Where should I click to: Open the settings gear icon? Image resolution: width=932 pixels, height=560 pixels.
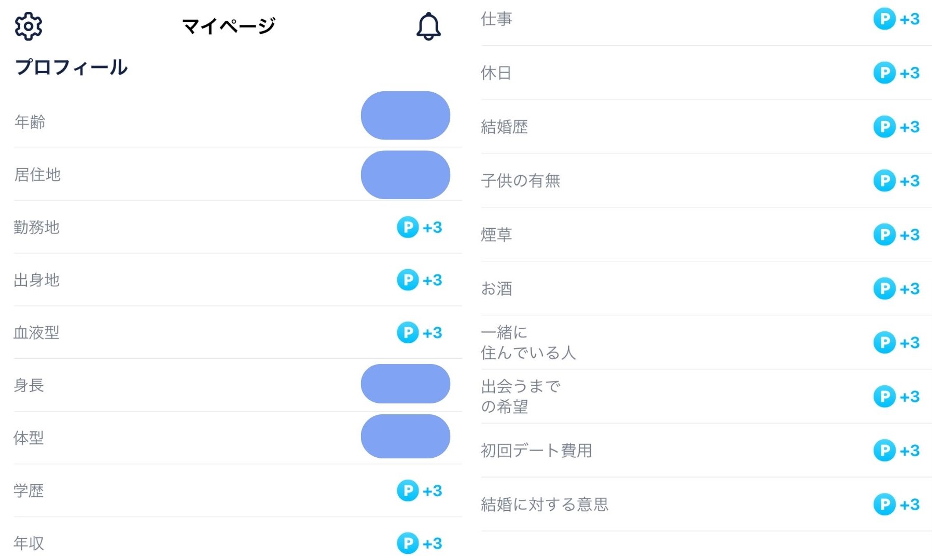[29, 25]
